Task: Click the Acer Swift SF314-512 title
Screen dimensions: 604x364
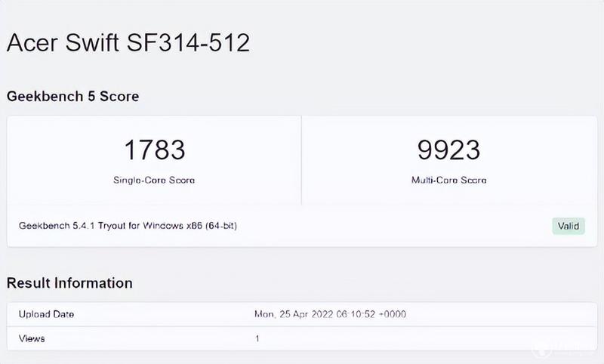Action: pyautogui.click(x=128, y=42)
